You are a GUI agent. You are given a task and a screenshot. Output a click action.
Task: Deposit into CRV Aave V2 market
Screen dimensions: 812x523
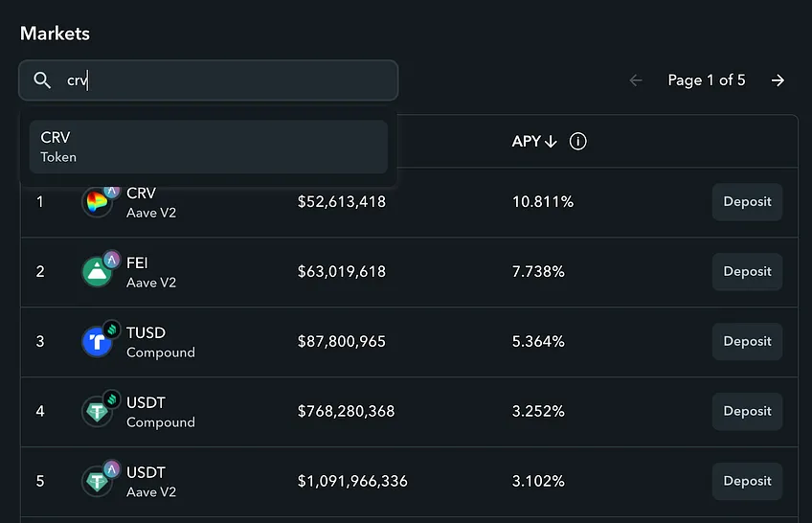click(x=747, y=201)
